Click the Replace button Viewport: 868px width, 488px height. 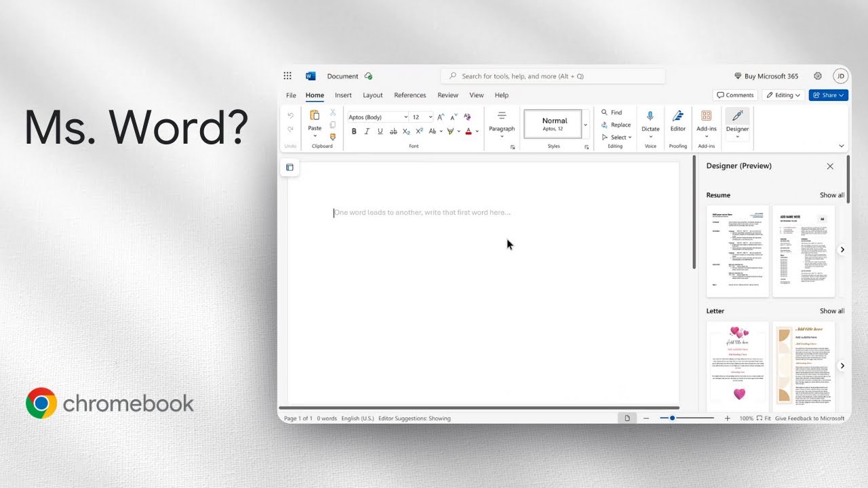point(616,125)
